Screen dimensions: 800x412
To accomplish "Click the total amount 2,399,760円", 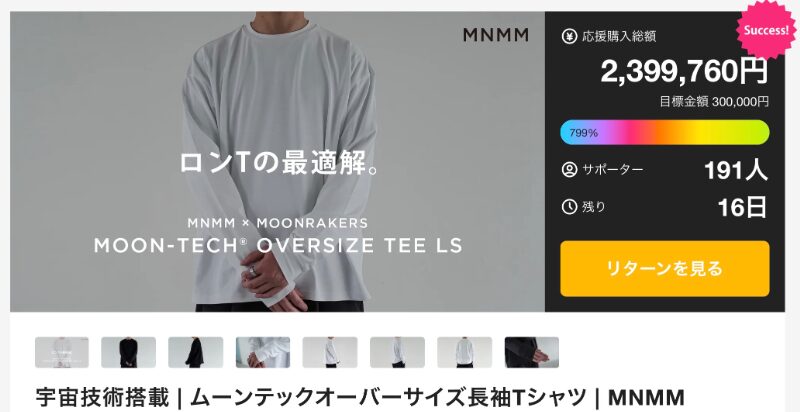I will (x=684, y=71).
